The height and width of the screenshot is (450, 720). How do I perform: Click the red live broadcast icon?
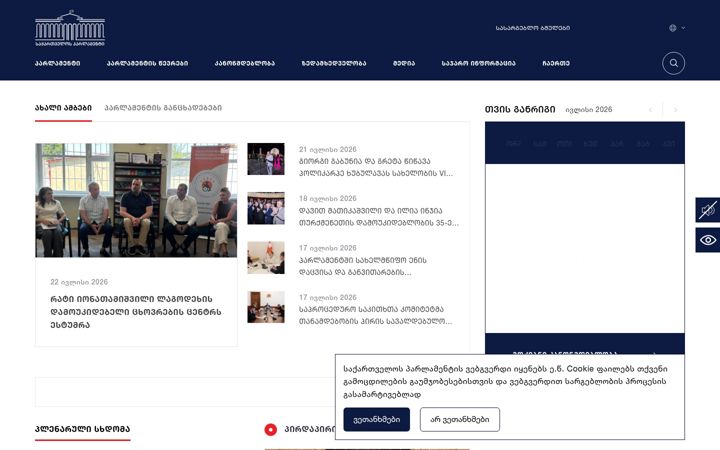pos(271,429)
